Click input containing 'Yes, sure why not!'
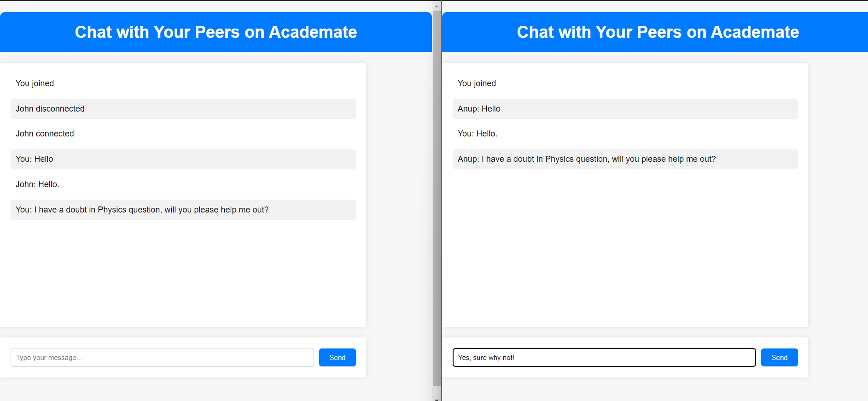 [604, 358]
